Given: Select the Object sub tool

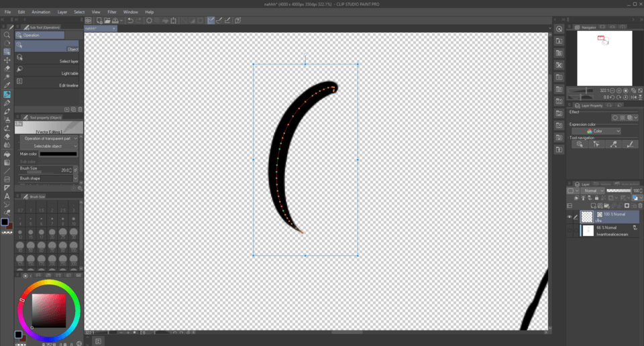Looking at the screenshot, I should pos(47,46).
